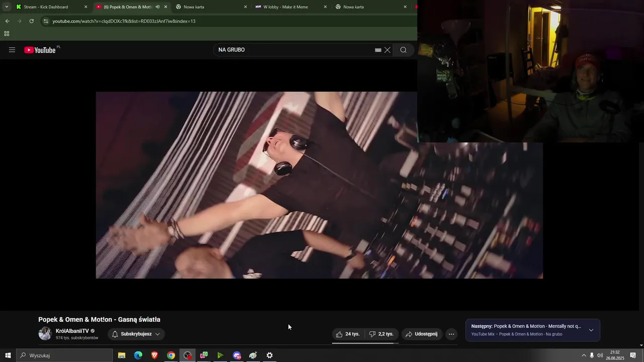Open the YouTube guide hamburger menu
The width and height of the screenshot is (644, 362).
click(x=12, y=50)
